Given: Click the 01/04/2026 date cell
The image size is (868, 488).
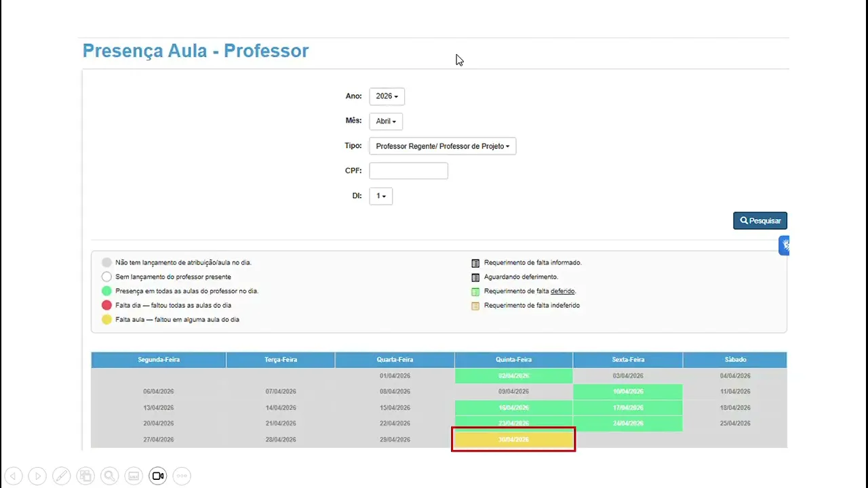Looking at the screenshot, I should pyautogui.click(x=395, y=375).
